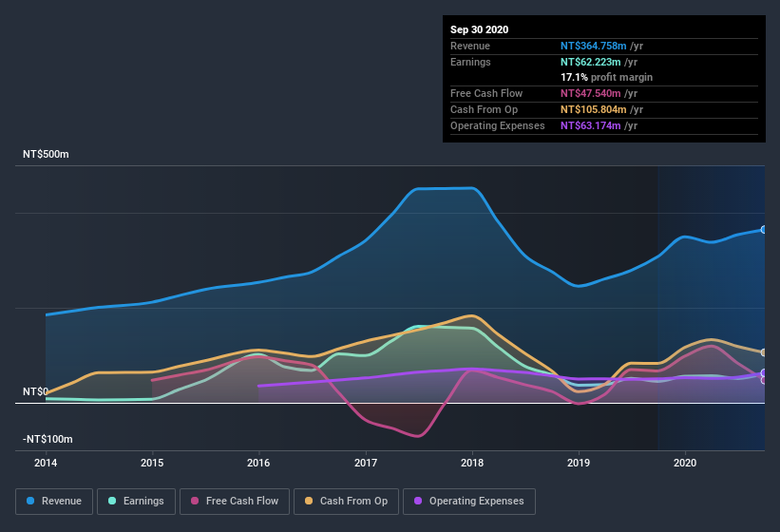
Task: Click the 2020 x-axis year label
Action: pyautogui.click(x=685, y=464)
